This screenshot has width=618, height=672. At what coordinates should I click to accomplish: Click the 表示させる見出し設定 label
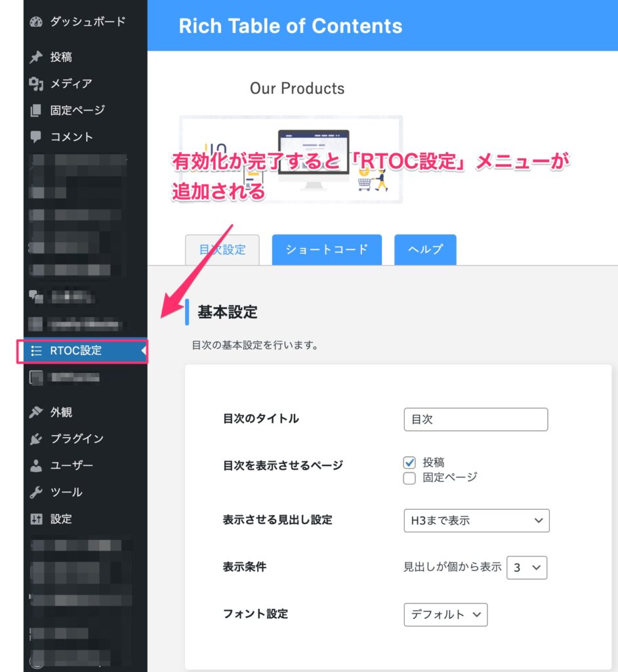click(x=278, y=520)
